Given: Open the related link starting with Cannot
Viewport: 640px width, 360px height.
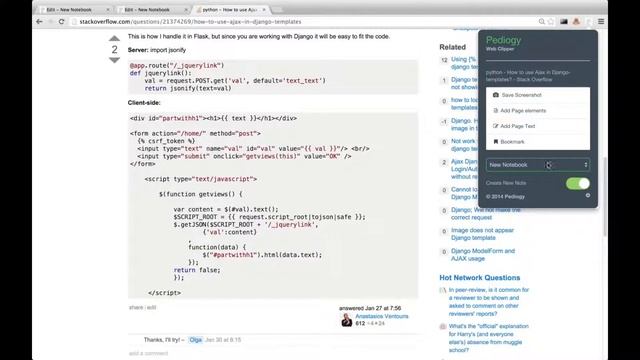Looking at the screenshot, I should (464, 193).
